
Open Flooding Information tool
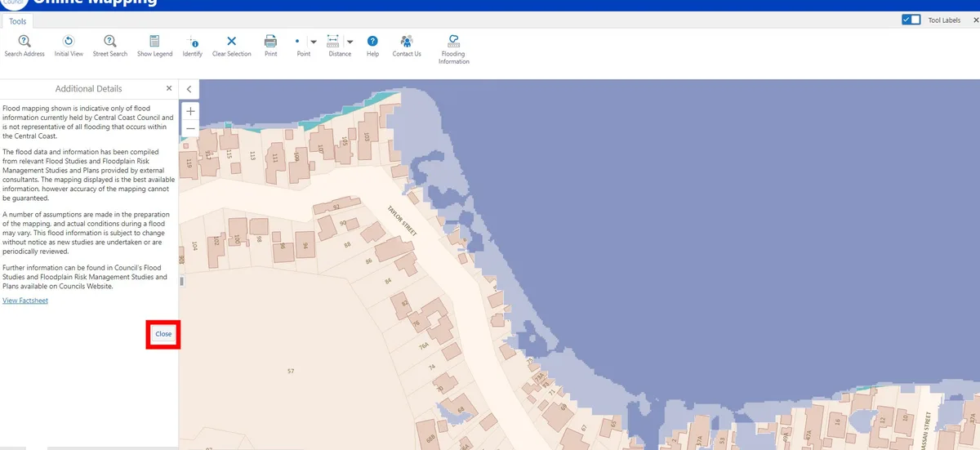(453, 50)
